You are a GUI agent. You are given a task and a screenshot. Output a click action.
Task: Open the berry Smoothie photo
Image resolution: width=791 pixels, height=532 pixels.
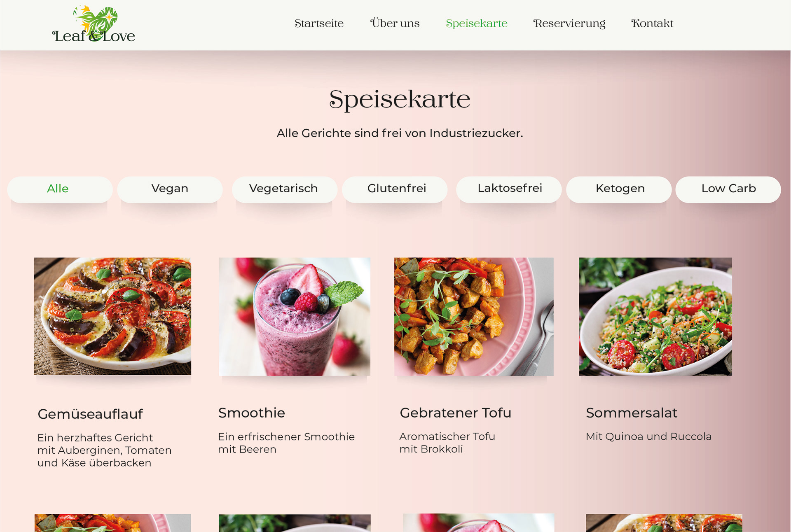click(295, 317)
